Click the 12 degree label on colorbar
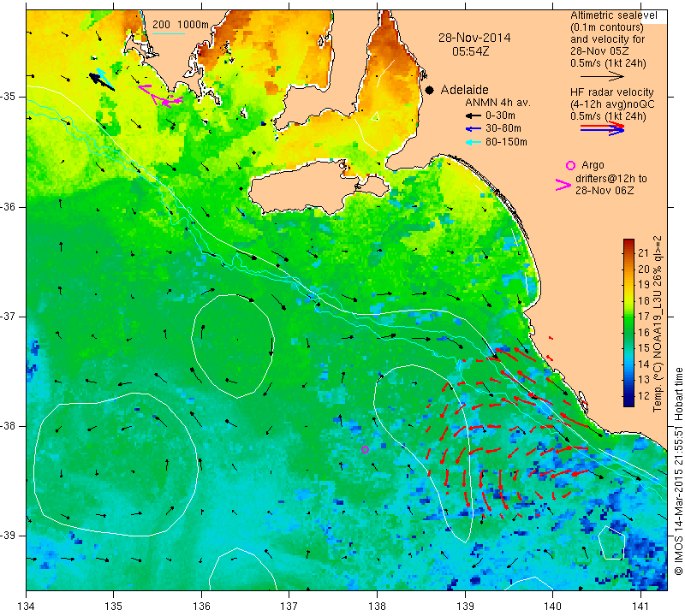Viewport: 685px width, 616px height. (x=644, y=396)
